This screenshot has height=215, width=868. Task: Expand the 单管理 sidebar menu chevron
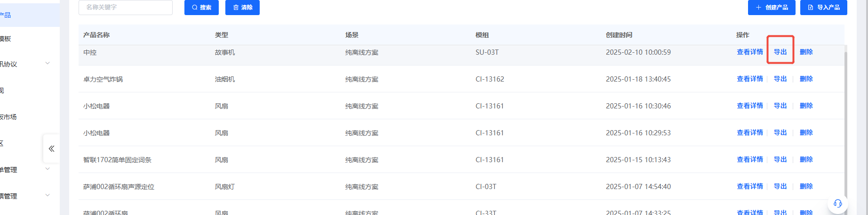tap(48, 169)
